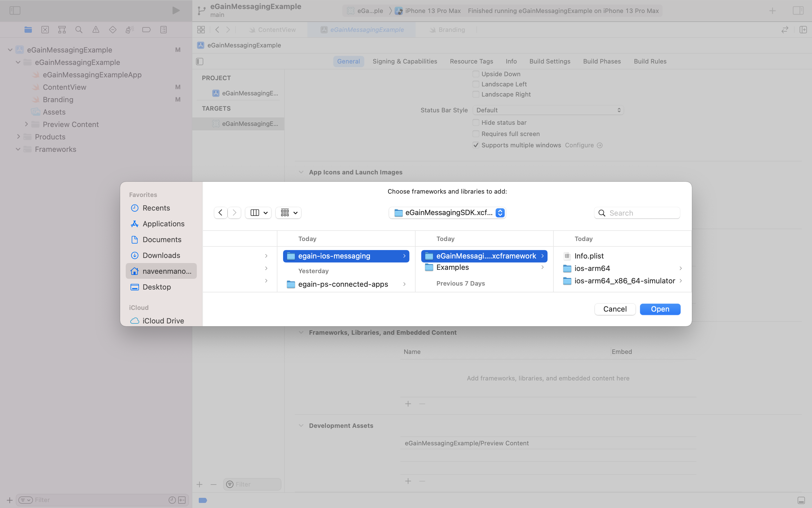Select the Info.plist file
Screen dimensions: 812x508
click(x=622, y=256)
